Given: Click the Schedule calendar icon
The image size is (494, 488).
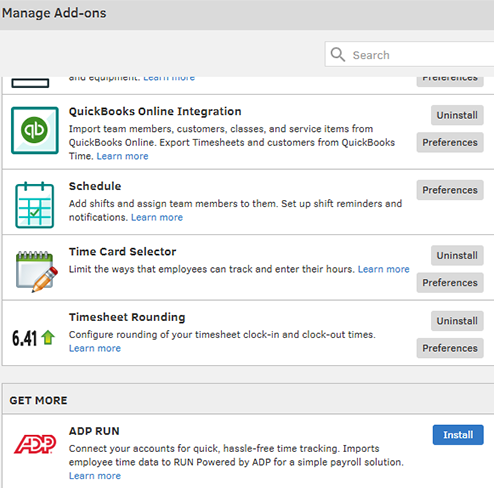Looking at the screenshot, I should click(35, 205).
